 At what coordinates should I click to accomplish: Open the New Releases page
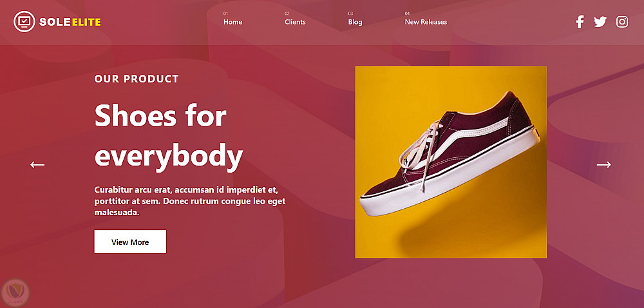[x=426, y=22]
